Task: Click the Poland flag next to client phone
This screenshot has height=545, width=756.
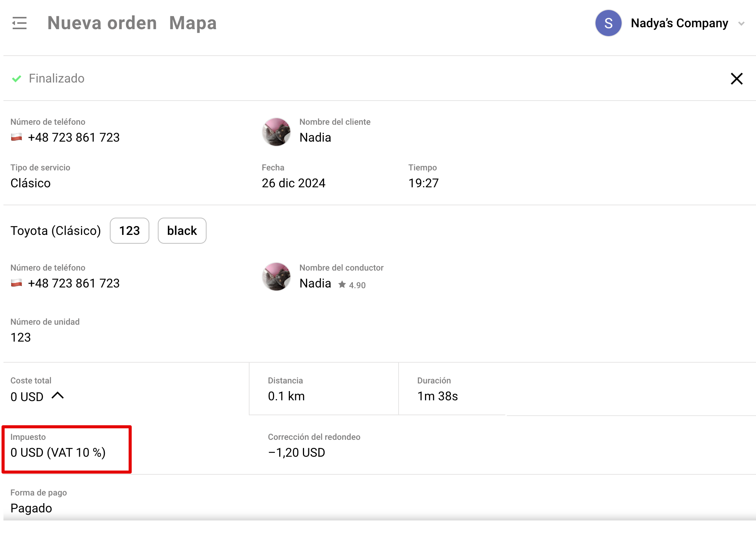Action: (x=17, y=137)
